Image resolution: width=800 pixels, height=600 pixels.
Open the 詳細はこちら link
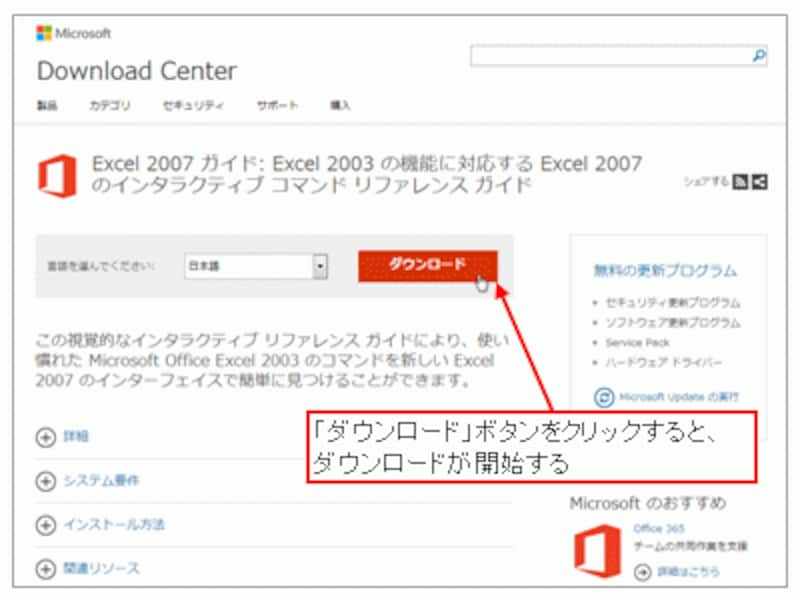(x=688, y=571)
